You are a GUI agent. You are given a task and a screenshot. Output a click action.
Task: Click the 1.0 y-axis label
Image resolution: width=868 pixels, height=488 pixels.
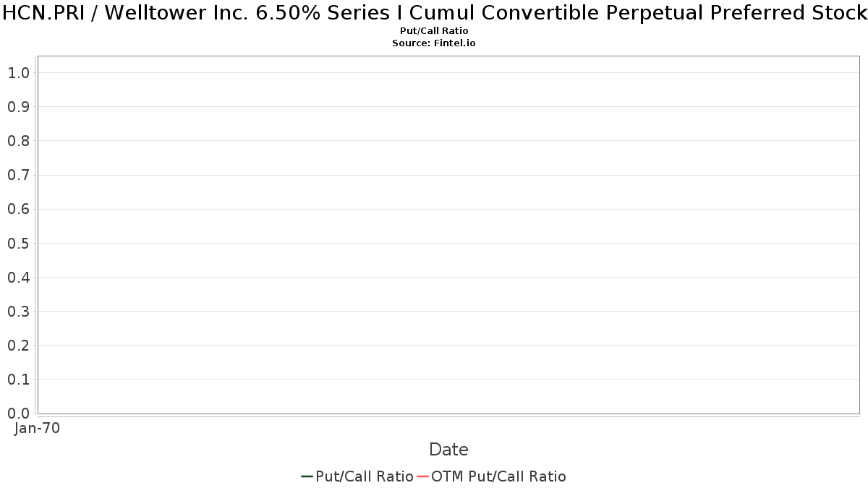pyautogui.click(x=18, y=72)
